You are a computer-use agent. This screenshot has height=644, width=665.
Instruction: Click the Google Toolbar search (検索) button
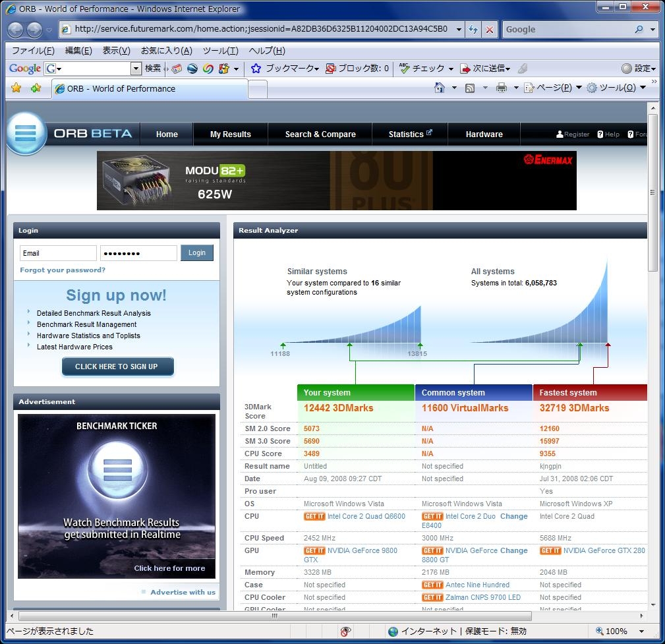[153, 69]
